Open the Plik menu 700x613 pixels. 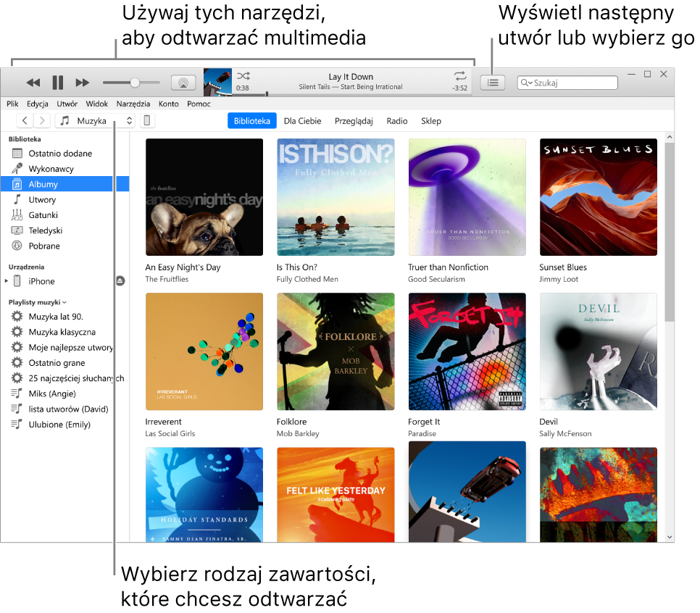12,104
